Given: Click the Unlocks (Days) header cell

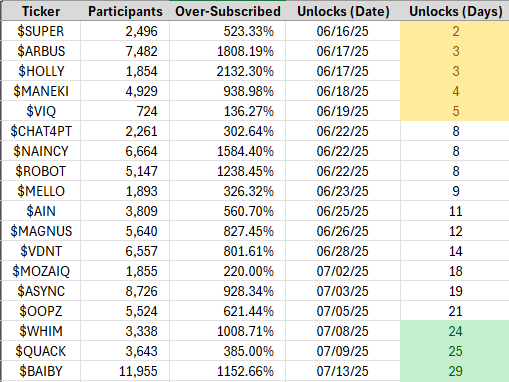Looking at the screenshot, I should coord(455,11).
